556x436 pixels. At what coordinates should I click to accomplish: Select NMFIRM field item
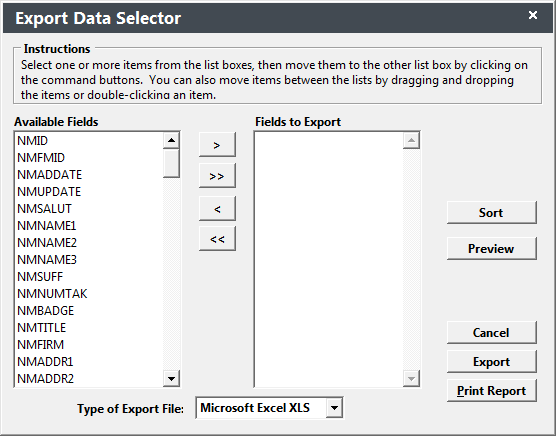(x=40, y=345)
